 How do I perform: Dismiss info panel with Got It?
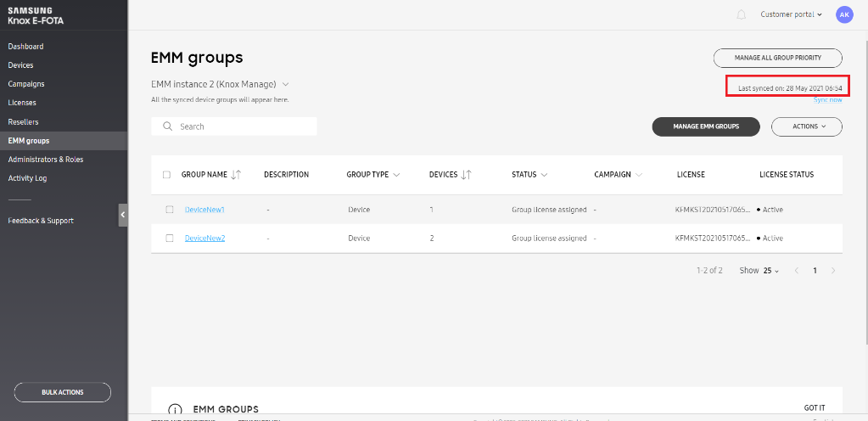tap(815, 407)
